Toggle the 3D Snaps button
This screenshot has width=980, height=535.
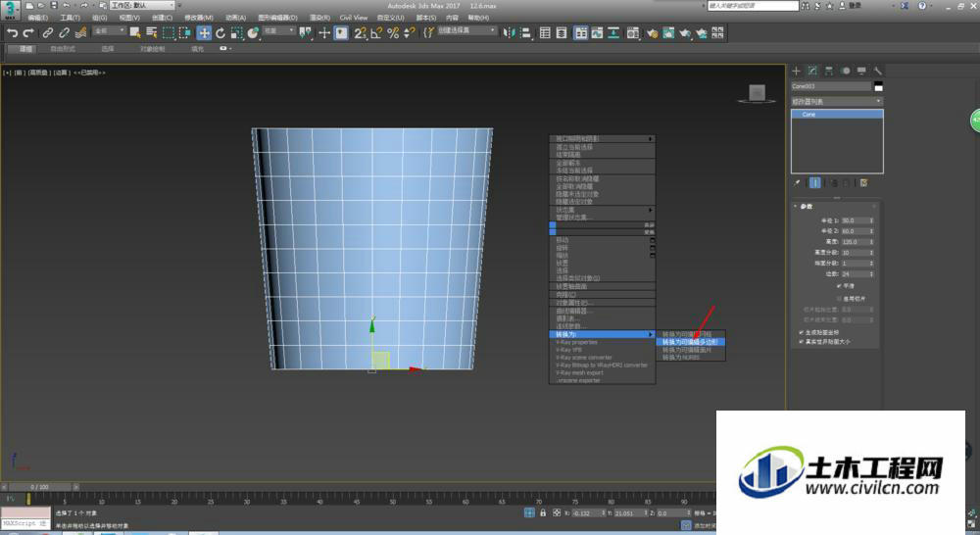point(360,33)
